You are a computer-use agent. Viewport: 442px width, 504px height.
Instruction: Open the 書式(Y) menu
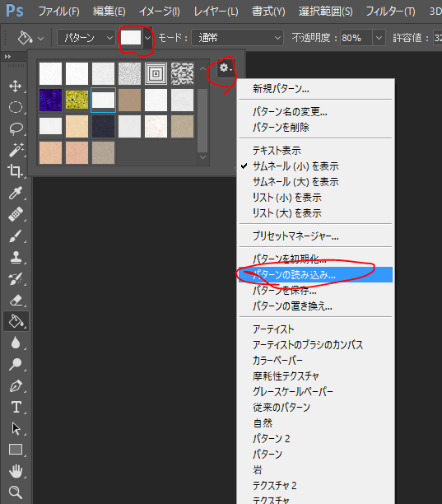click(x=268, y=12)
